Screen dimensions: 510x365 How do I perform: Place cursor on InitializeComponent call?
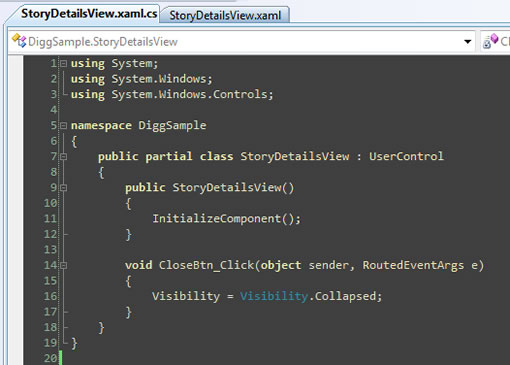tap(217, 219)
